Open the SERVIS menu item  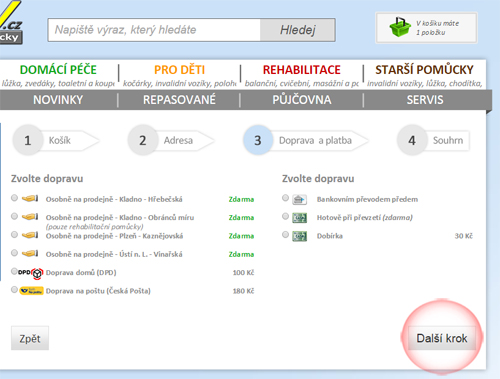(x=425, y=100)
